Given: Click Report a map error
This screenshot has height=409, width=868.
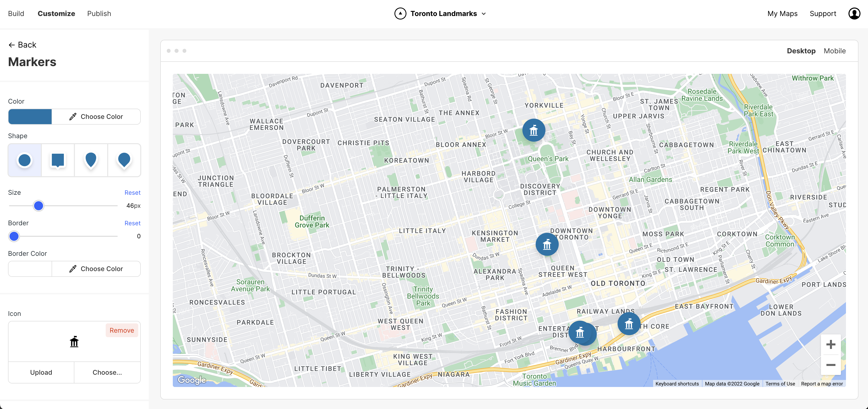Looking at the screenshot, I should (x=822, y=384).
